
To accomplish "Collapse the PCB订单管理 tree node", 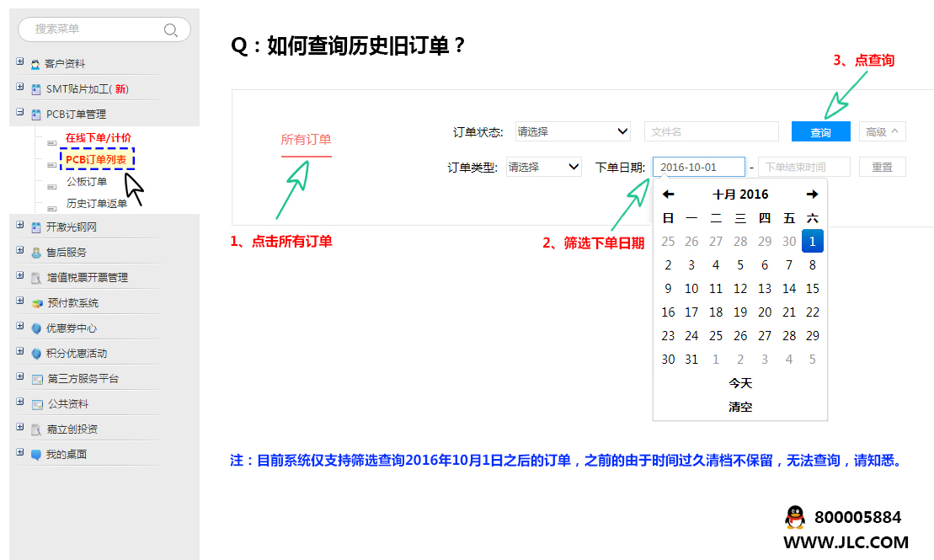I will tap(20, 112).
